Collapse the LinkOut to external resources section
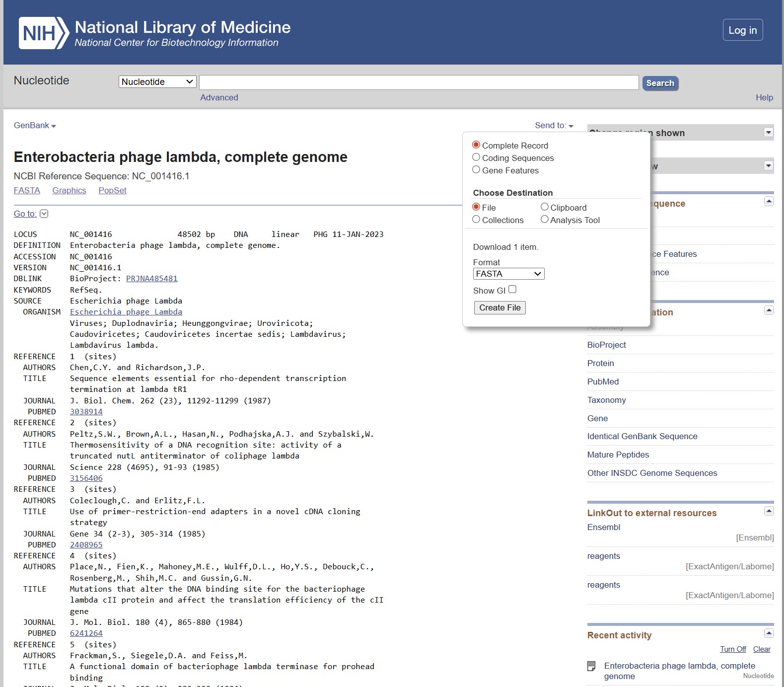This screenshot has height=687, width=784. (769, 511)
